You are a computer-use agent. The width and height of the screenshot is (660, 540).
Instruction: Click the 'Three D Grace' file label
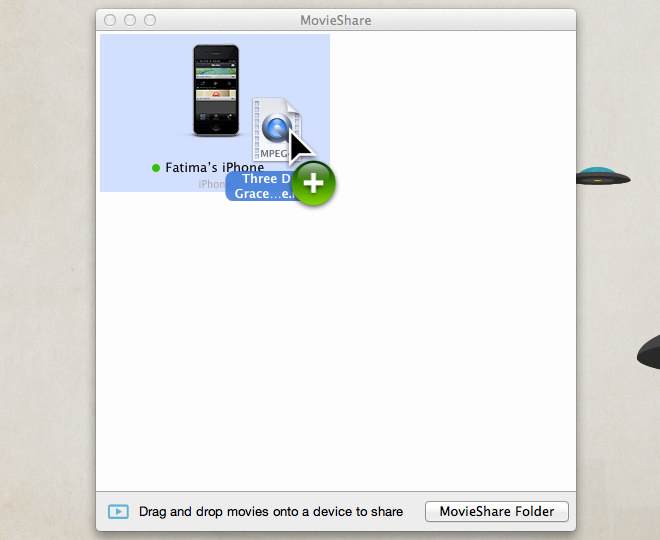coord(263,186)
